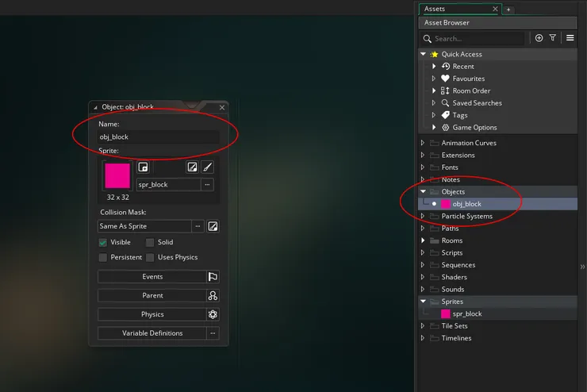Click the dock collapse chevrons at right edge

click(582, 267)
